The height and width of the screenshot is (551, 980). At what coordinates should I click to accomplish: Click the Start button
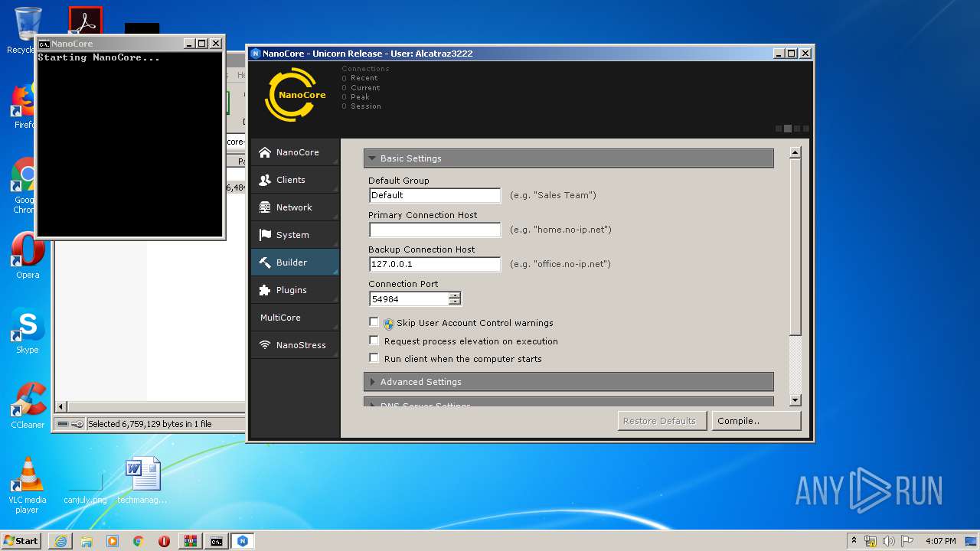[x=21, y=540]
